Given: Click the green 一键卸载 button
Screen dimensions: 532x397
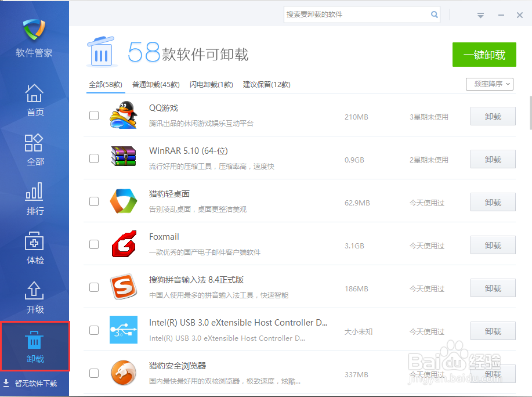Looking at the screenshot, I should click(484, 54).
